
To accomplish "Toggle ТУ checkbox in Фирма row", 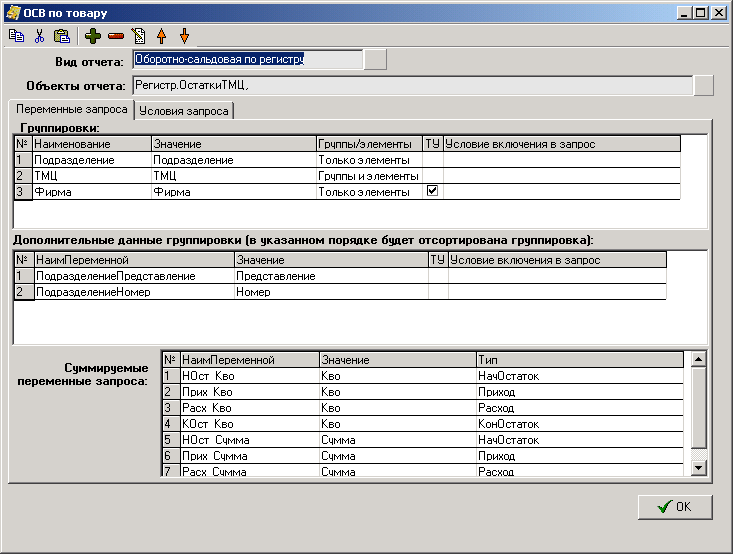I will point(432,191).
